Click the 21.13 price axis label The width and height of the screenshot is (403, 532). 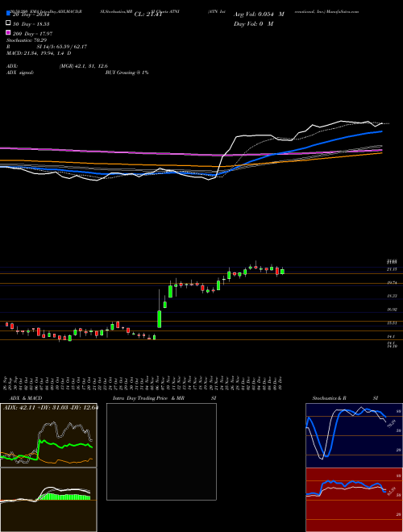tap(392, 269)
